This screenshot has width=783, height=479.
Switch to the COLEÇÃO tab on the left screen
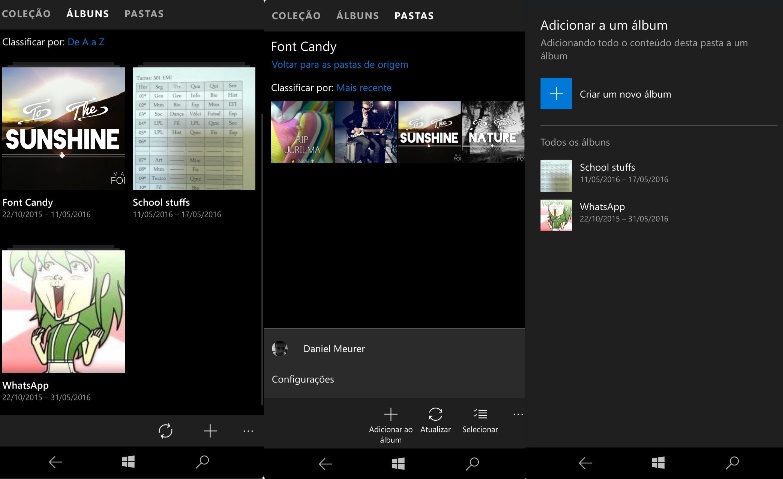pos(26,14)
